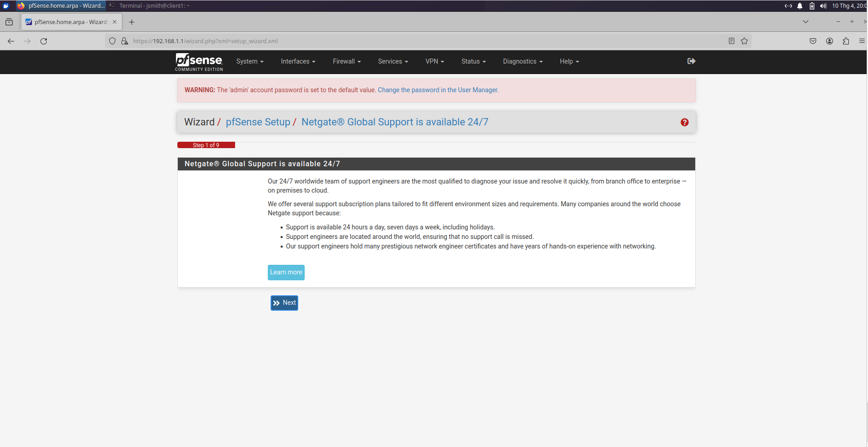Close the pfSense wizard tab
Viewport: 868px width, 447px height.
[115, 22]
